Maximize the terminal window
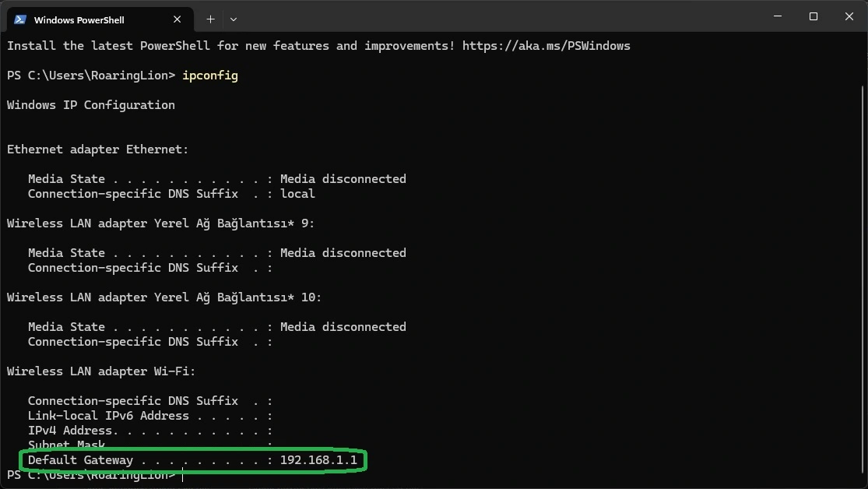The width and height of the screenshot is (868, 489). pos(814,16)
